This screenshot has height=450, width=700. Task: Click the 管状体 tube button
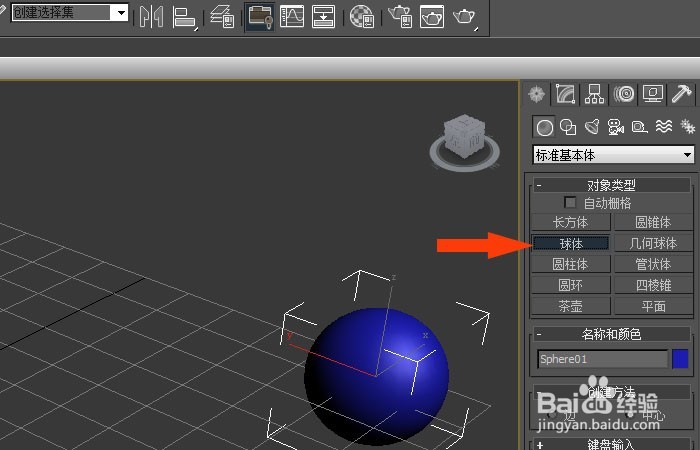(x=654, y=264)
